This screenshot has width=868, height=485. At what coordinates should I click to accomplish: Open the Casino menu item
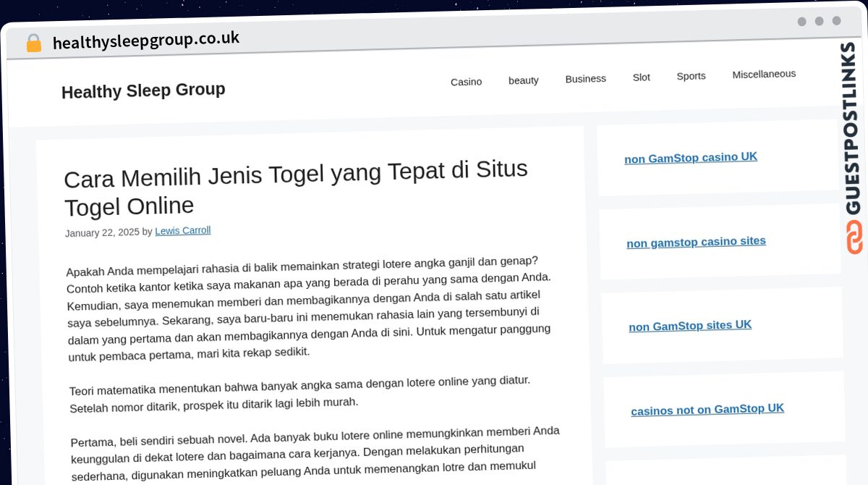pos(466,82)
